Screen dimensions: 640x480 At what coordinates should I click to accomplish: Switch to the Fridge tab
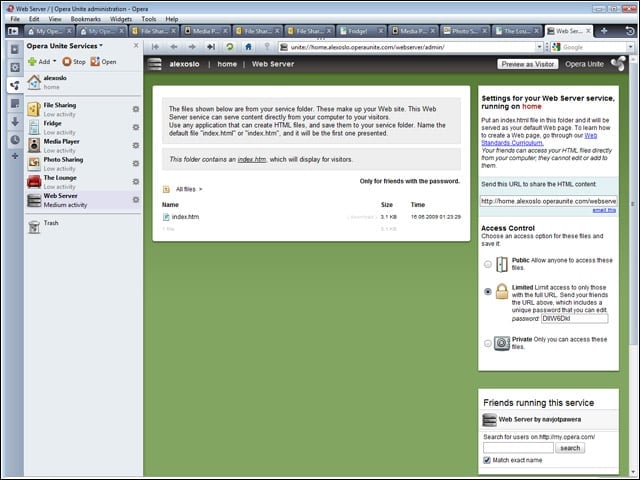click(361, 31)
